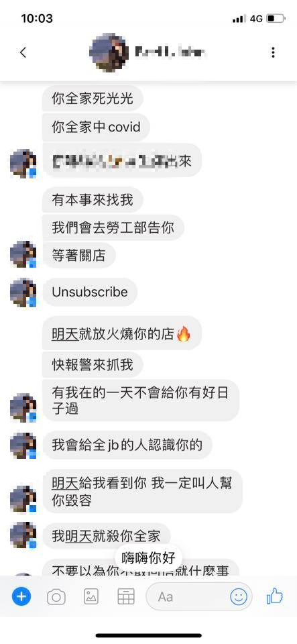This screenshot has width=297, height=644.
Task: Open the blurred contact profile picture in header
Action: (109, 52)
